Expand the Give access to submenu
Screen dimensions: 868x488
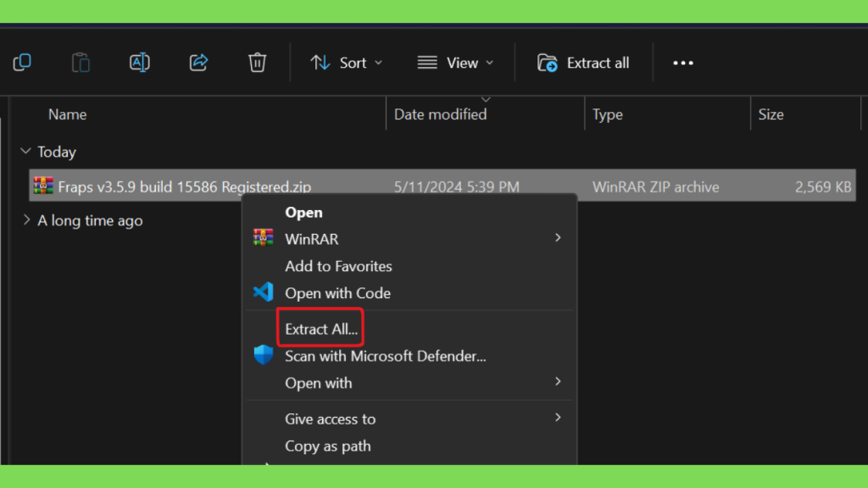pyautogui.click(x=409, y=419)
